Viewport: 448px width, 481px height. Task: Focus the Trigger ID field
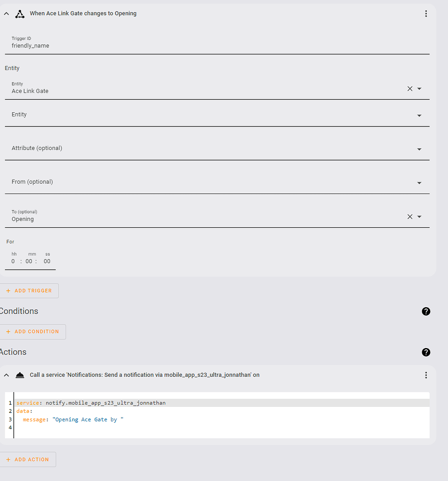(x=217, y=43)
